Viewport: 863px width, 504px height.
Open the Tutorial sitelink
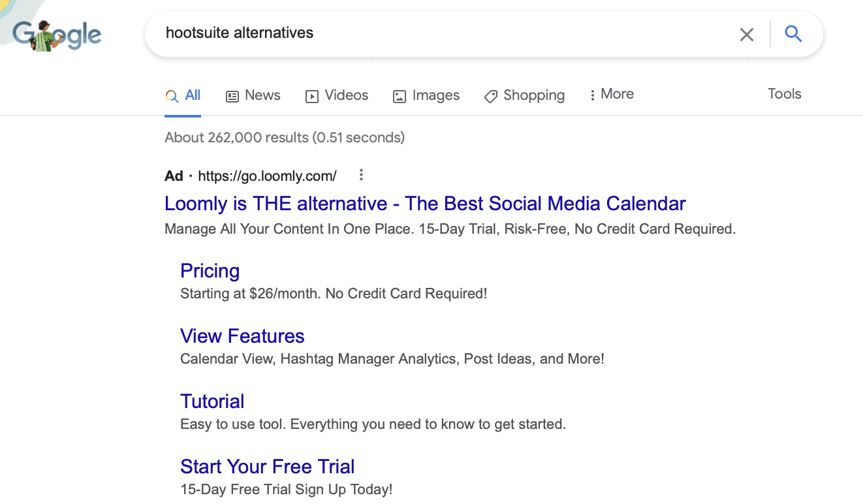[x=212, y=402]
